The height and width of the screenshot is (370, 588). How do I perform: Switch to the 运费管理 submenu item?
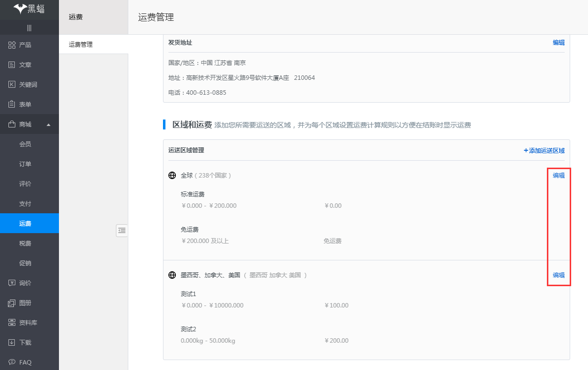click(x=80, y=44)
